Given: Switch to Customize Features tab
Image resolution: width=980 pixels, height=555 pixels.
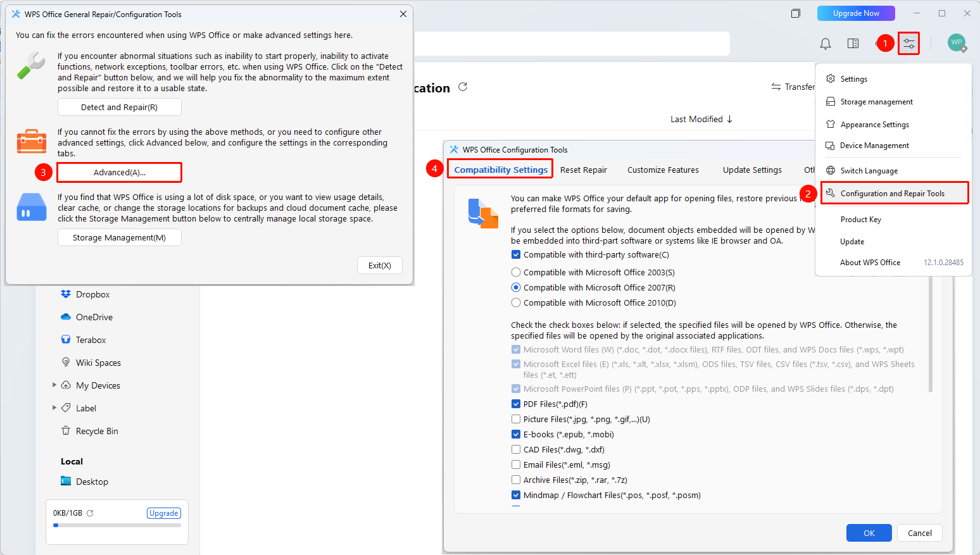Looking at the screenshot, I should tap(663, 170).
